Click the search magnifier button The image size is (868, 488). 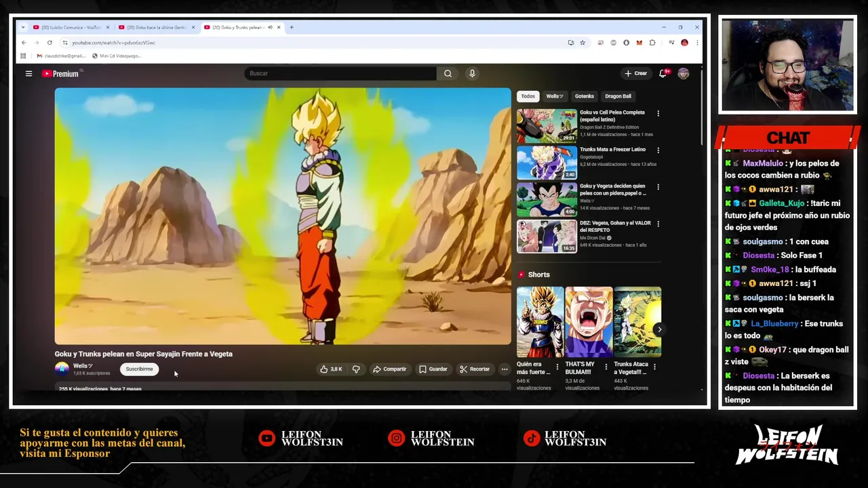click(x=448, y=73)
